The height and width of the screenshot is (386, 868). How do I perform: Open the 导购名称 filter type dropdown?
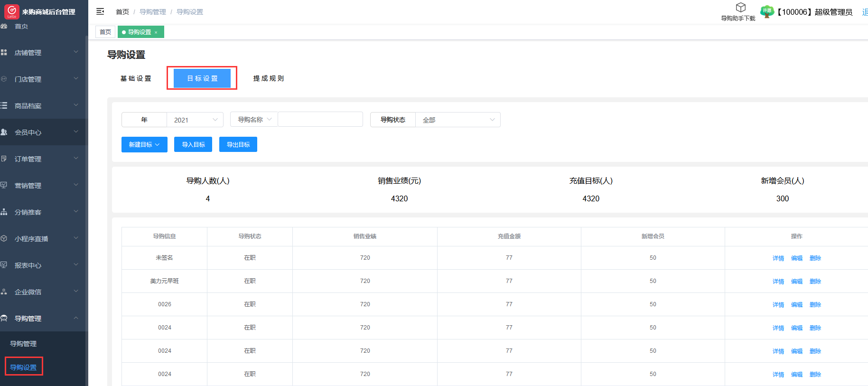[x=254, y=120]
